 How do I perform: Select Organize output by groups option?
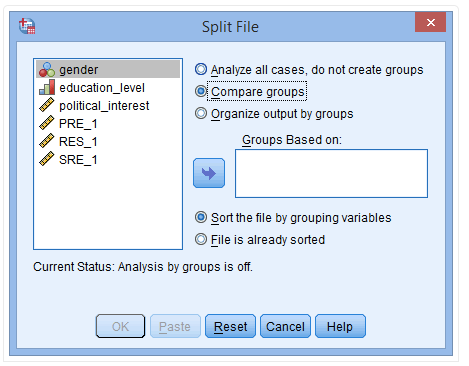[x=201, y=113]
